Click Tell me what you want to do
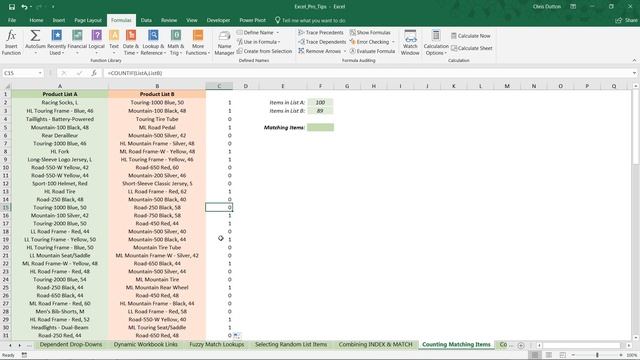The image size is (640, 360). (x=310, y=20)
